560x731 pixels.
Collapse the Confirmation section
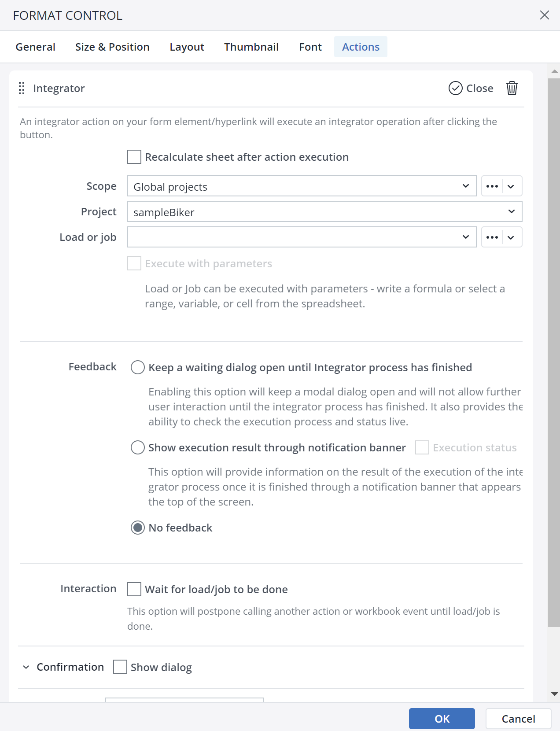pyautogui.click(x=26, y=667)
